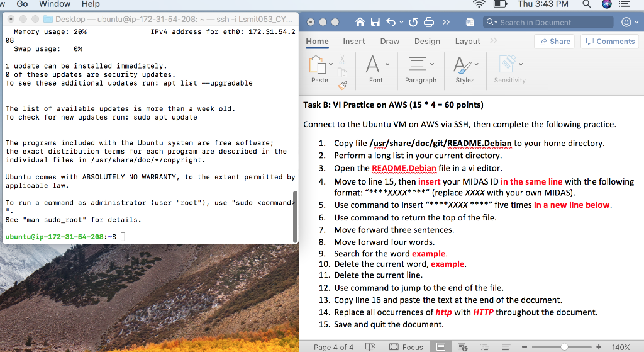The height and width of the screenshot is (352, 644).
Task: Switch to Draft view
Action: 506,347
